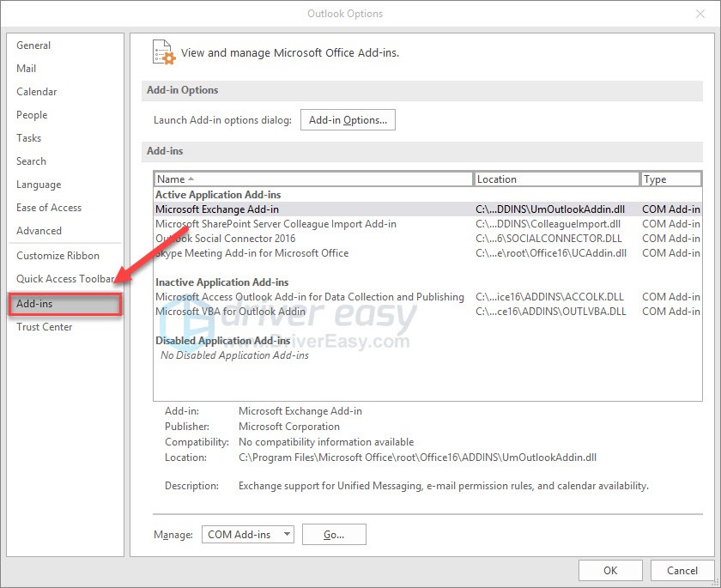The height and width of the screenshot is (588, 721).
Task: Switch to the Mail settings category
Action: pos(27,69)
